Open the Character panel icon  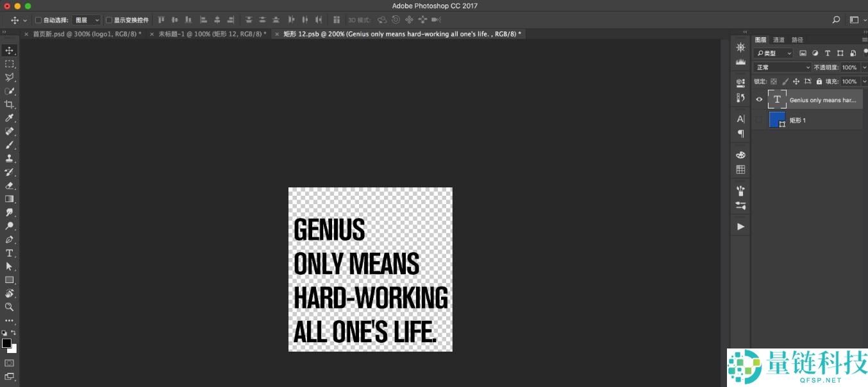pos(740,119)
